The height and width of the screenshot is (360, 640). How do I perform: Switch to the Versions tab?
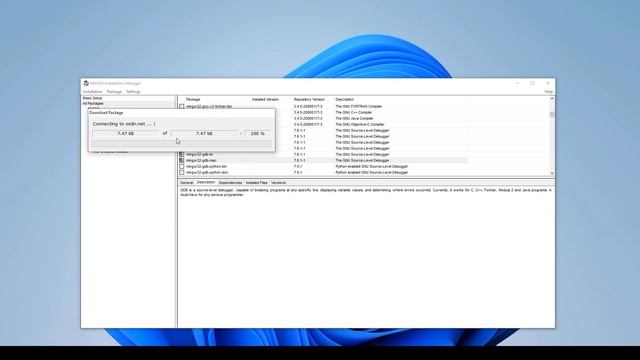pos(278,183)
